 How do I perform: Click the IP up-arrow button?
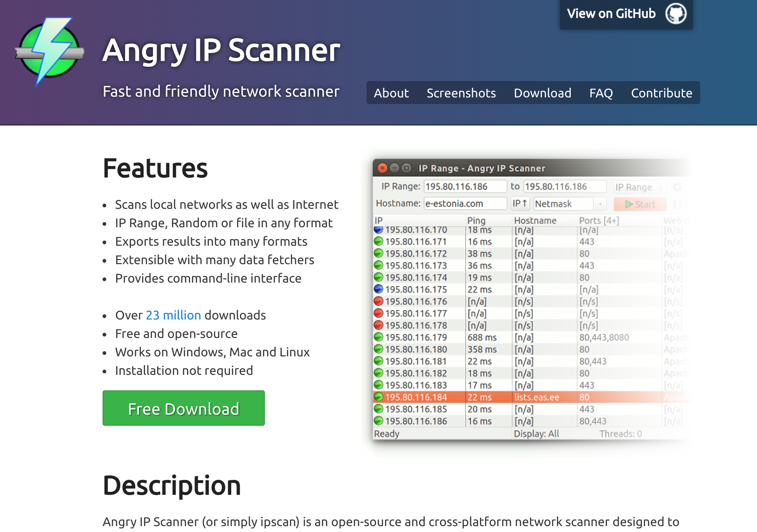pyautogui.click(x=520, y=204)
